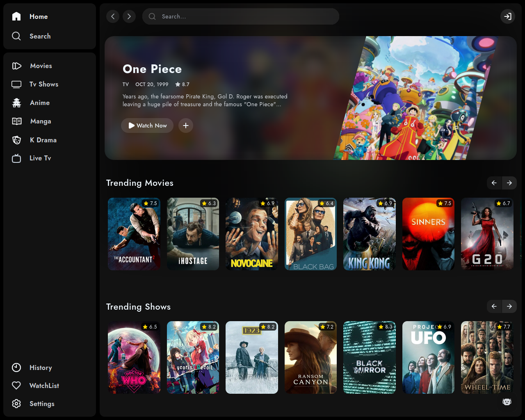The image size is (525, 420).
Task: Open the Black Bag movie poster
Action: tap(310, 234)
